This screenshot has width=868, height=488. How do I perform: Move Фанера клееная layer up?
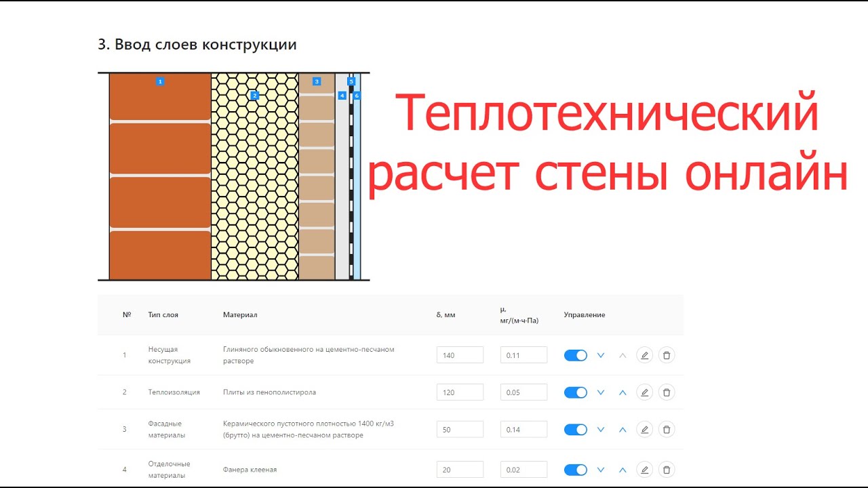click(623, 470)
